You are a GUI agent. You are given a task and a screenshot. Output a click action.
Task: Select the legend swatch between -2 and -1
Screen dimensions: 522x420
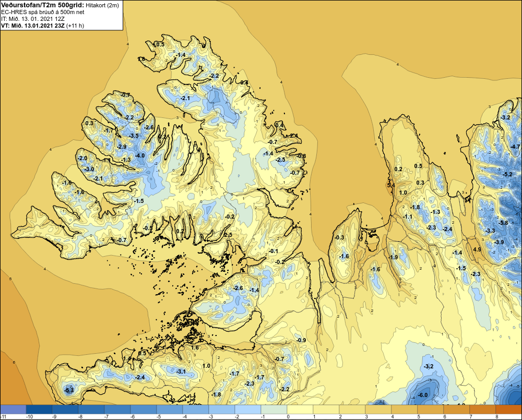point(248,410)
